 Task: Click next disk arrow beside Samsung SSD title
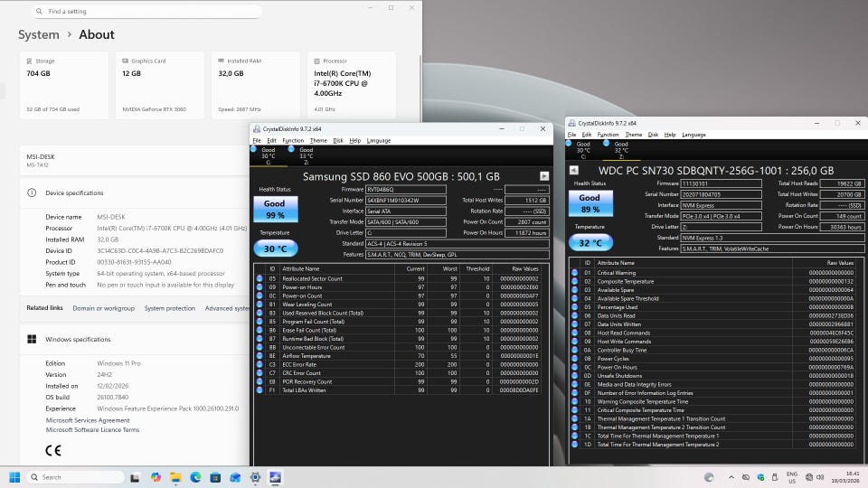tap(544, 176)
